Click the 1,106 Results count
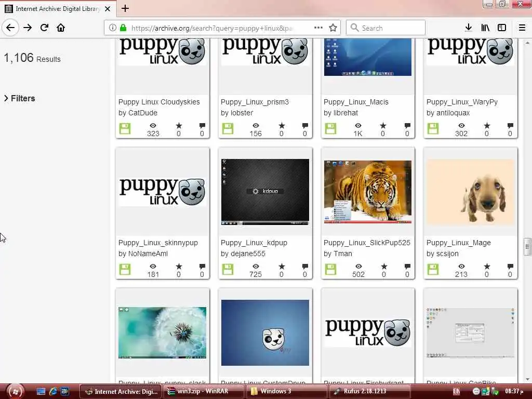This screenshot has height=399, width=532. tap(32, 58)
